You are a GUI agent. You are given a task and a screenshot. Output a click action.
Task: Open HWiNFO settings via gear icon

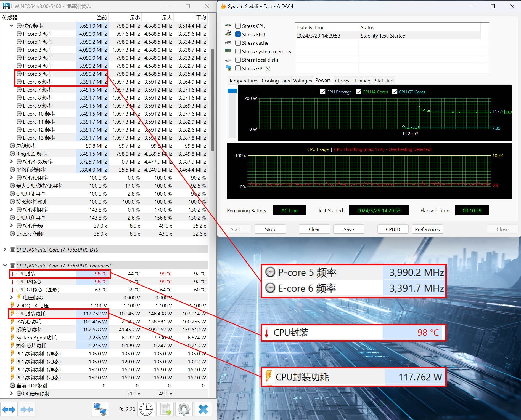(184, 409)
